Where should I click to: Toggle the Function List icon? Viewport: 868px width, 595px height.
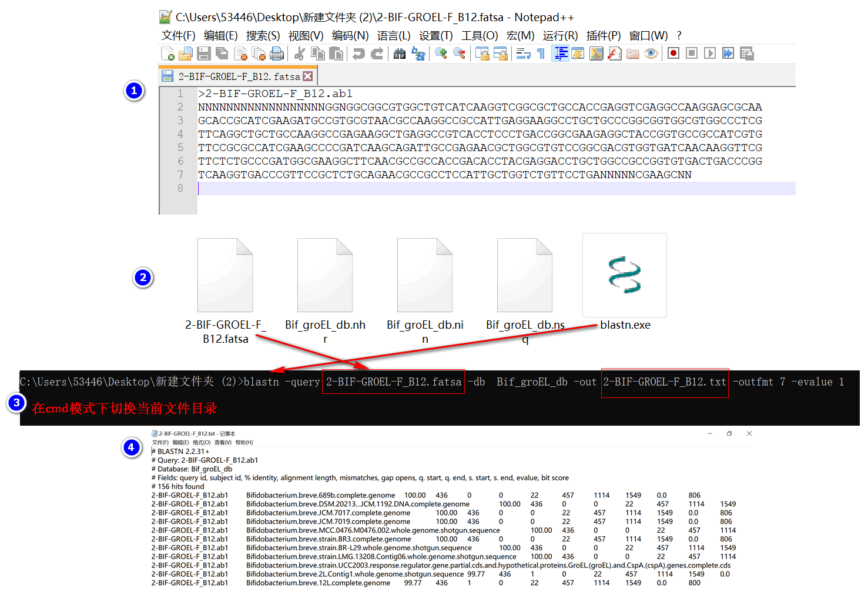(x=615, y=54)
